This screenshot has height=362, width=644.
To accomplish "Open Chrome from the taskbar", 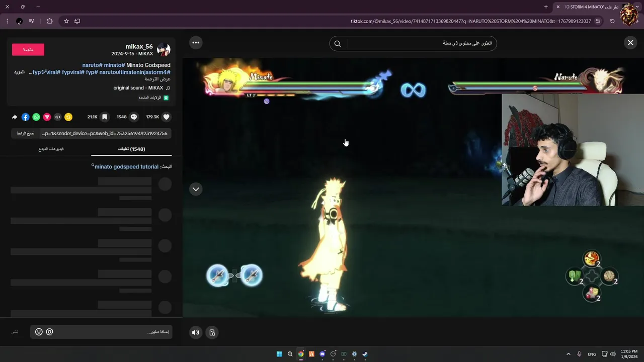I will [x=301, y=354].
